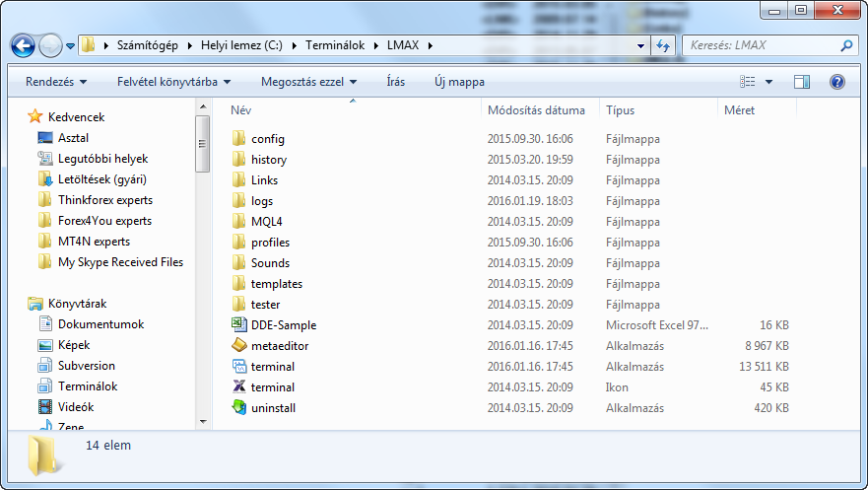The image size is (868, 490).
Task: Sort by the Típus column header
Action: coord(620,110)
